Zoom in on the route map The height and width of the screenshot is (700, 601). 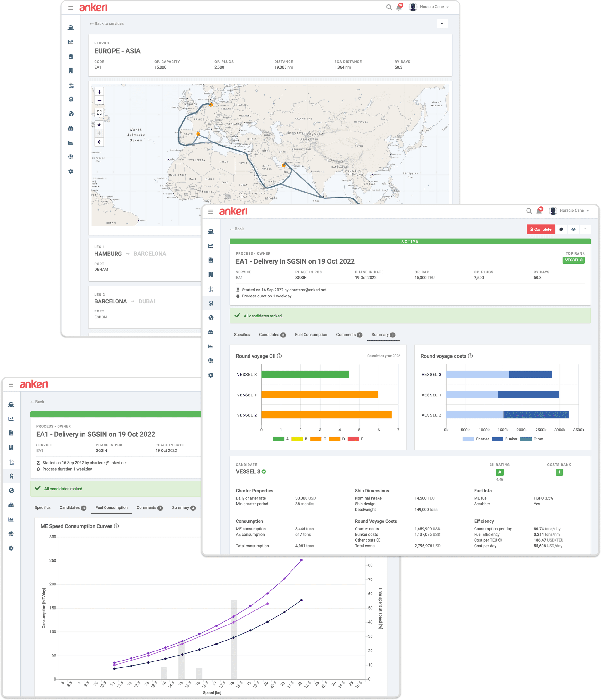coord(99,92)
